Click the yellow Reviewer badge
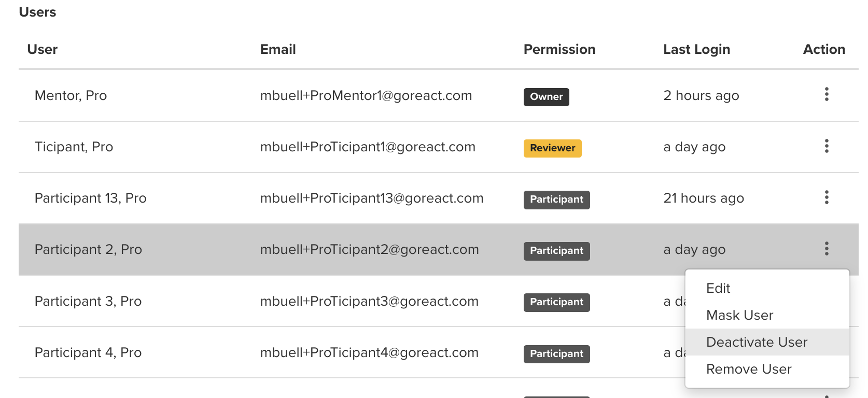Image resolution: width=868 pixels, height=398 pixels. click(x=552, y=148)
